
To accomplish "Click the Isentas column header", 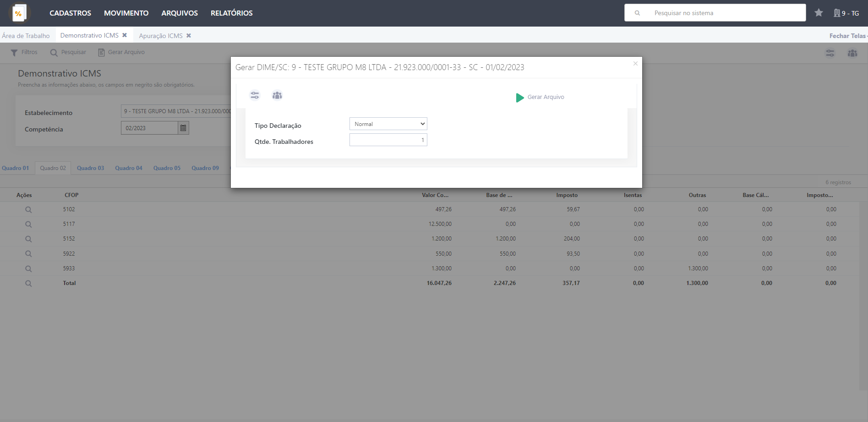I will pyautogui.click(x=633, y=195).
